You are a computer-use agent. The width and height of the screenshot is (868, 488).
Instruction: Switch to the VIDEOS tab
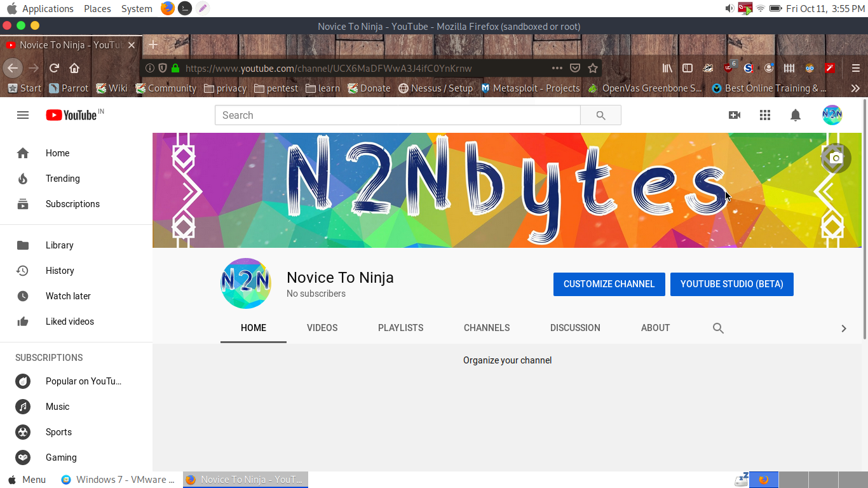click(x=322, y=328)
